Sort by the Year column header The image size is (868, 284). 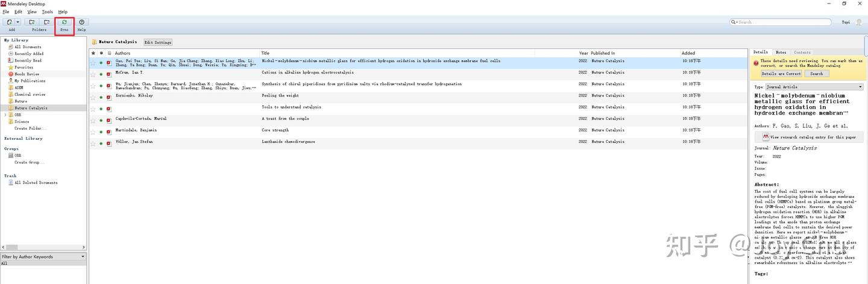(583, 53)
